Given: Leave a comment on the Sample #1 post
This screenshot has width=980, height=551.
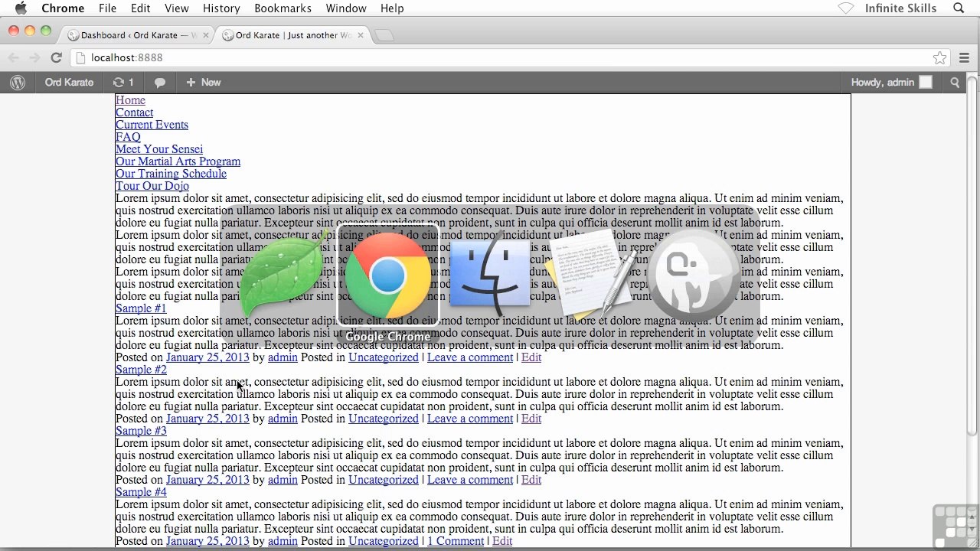Looking at the screenshot, I should [x=470, y=357].
